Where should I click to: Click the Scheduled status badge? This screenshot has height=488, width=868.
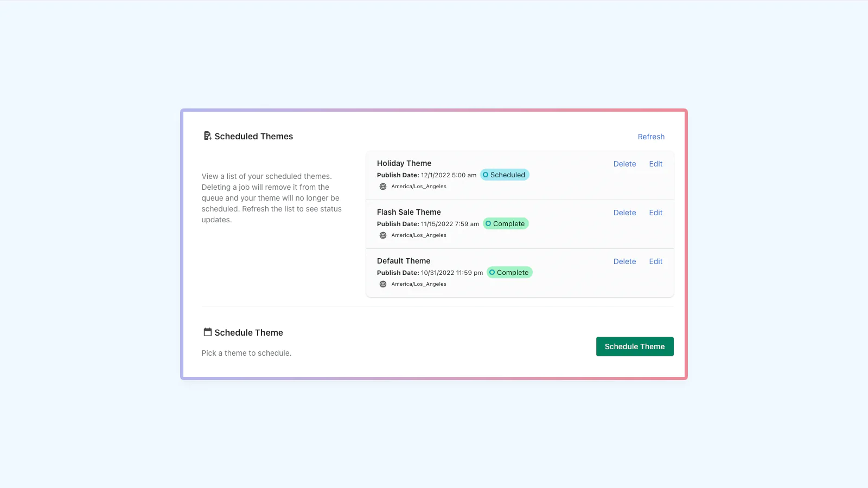point(505,175)
